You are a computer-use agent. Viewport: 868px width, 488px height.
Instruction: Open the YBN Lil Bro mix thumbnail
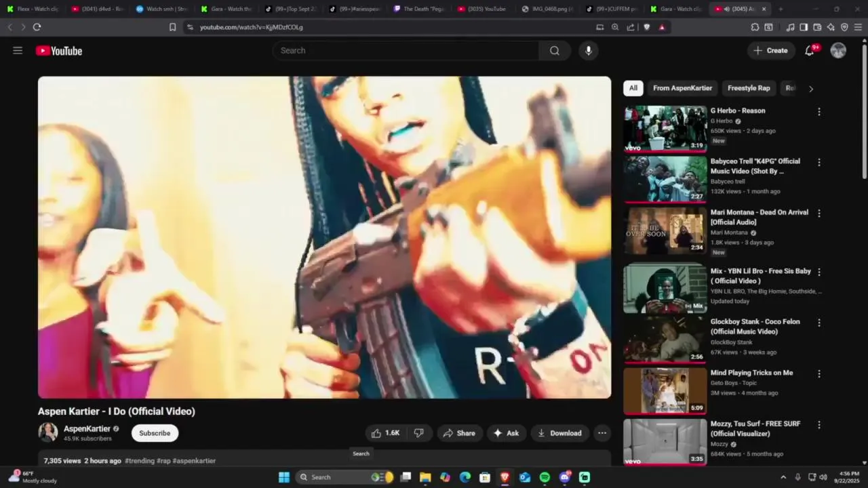(x=665, y=289)
